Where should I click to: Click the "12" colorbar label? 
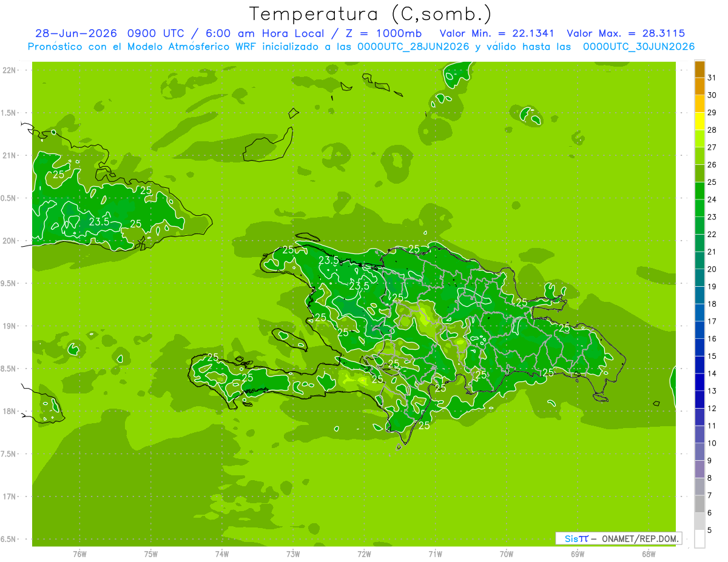(x=712, y=409)
